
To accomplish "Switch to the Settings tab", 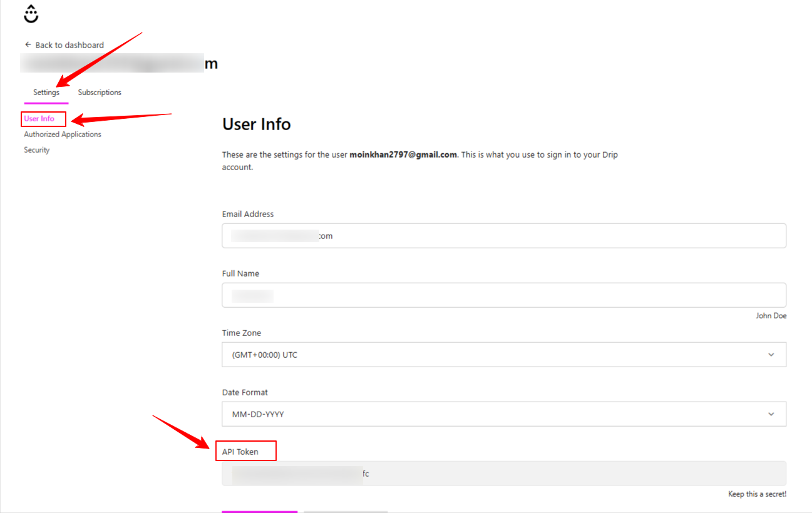I will (x=46, y=92).
